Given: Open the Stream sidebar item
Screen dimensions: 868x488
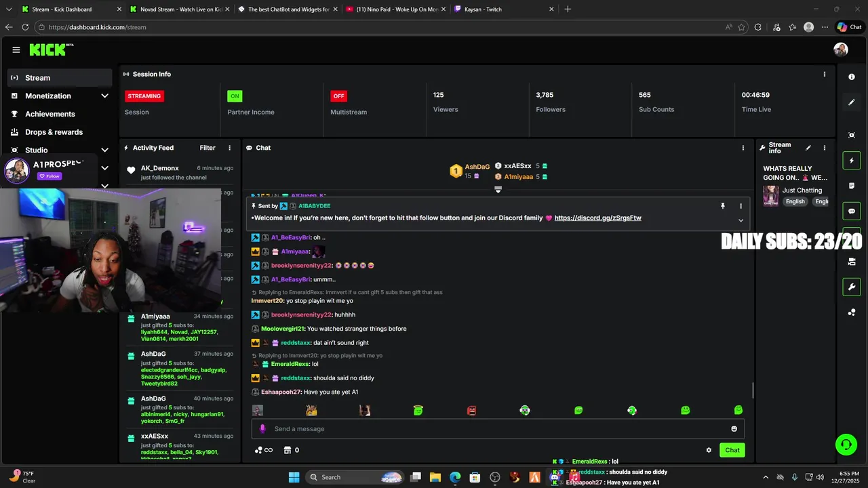Looking at the screenshot, I should click(x=60, y=78).
